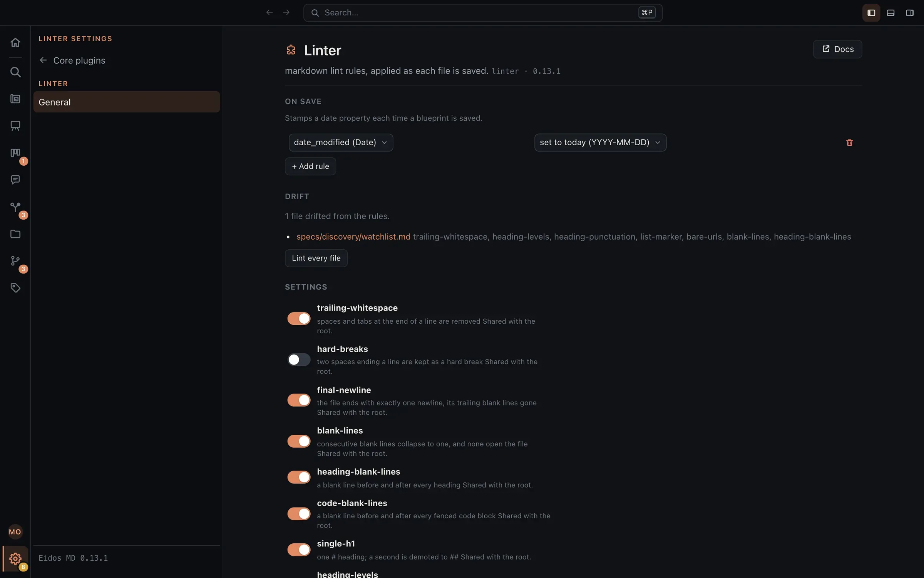Toggle the left sidebar layout icon
The height and width of the screenshot is (578, 924).
(871, 13)
